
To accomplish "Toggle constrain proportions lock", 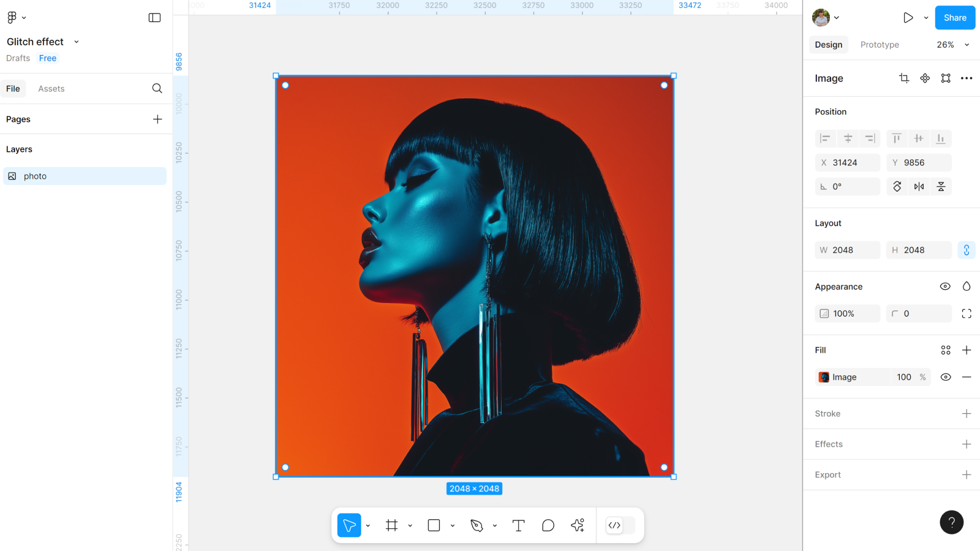I will (967, 250).
